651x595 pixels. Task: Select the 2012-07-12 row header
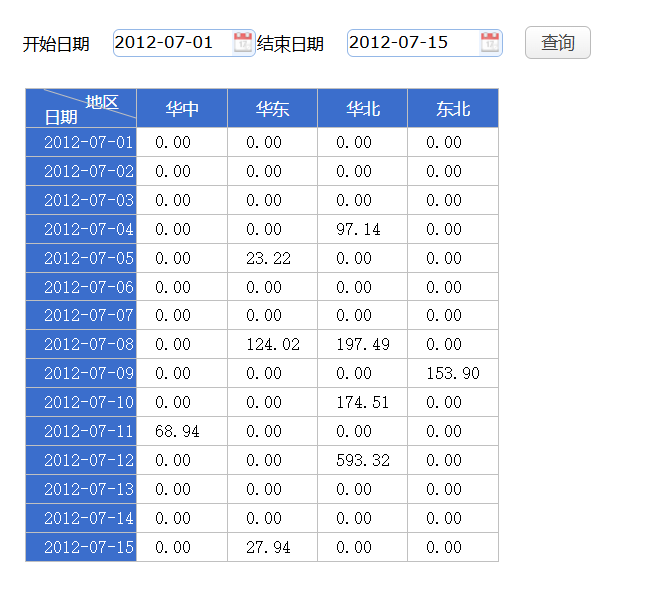[81, 460]
